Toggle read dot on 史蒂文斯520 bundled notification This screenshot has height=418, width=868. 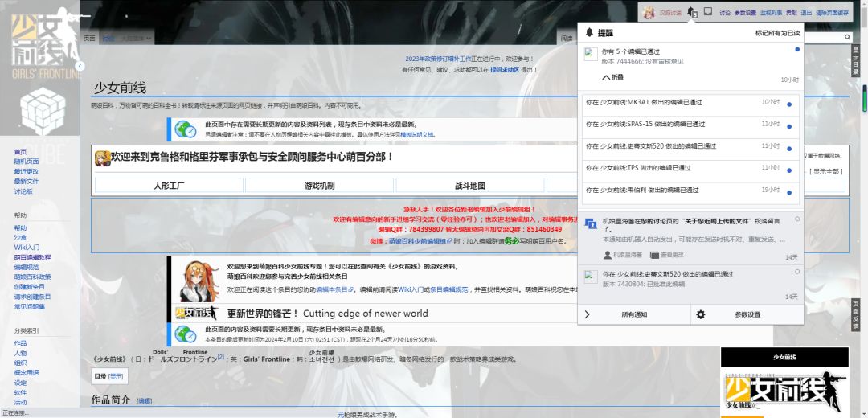[x=789, y=149]
